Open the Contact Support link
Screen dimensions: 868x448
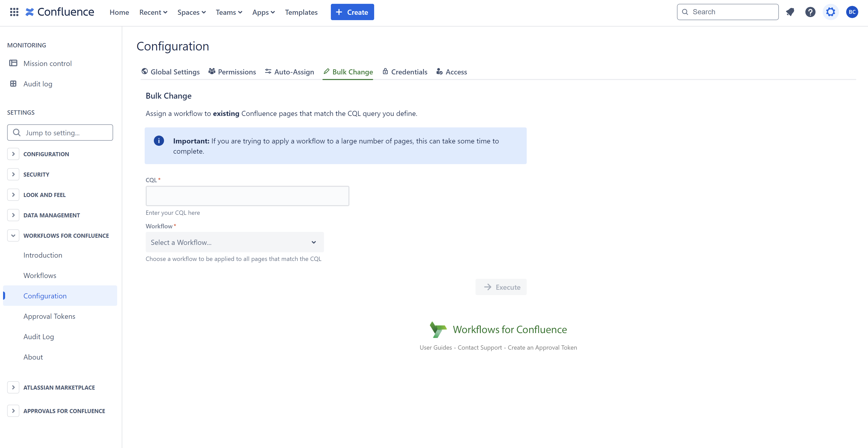coord(480,347)
